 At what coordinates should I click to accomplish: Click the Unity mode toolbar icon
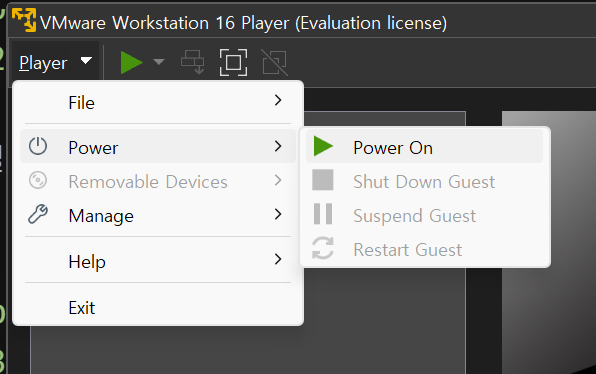[274, 62]
